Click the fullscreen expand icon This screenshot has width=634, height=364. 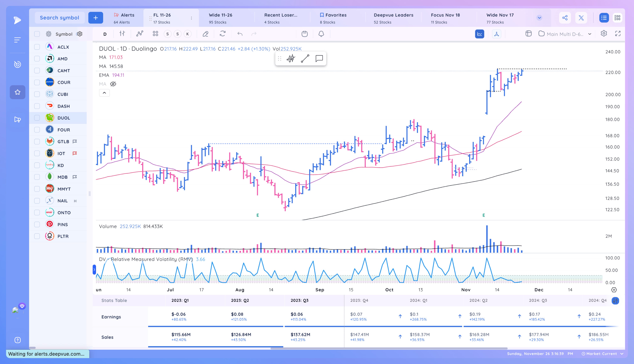pos(618,34)
